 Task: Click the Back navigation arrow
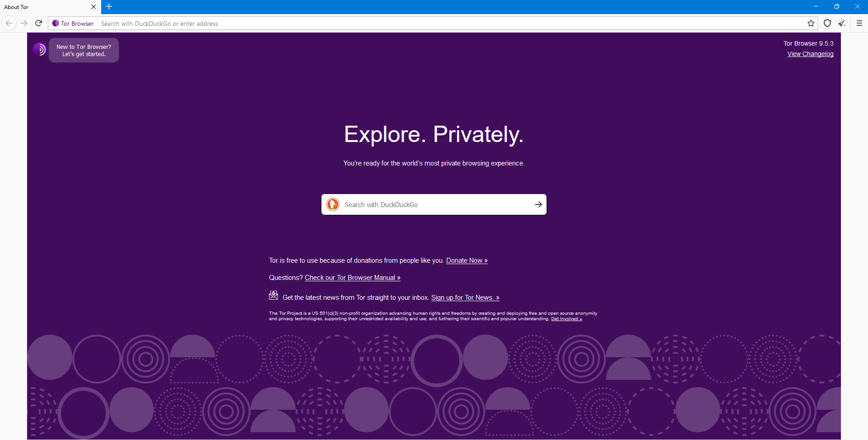coord(9,23)
